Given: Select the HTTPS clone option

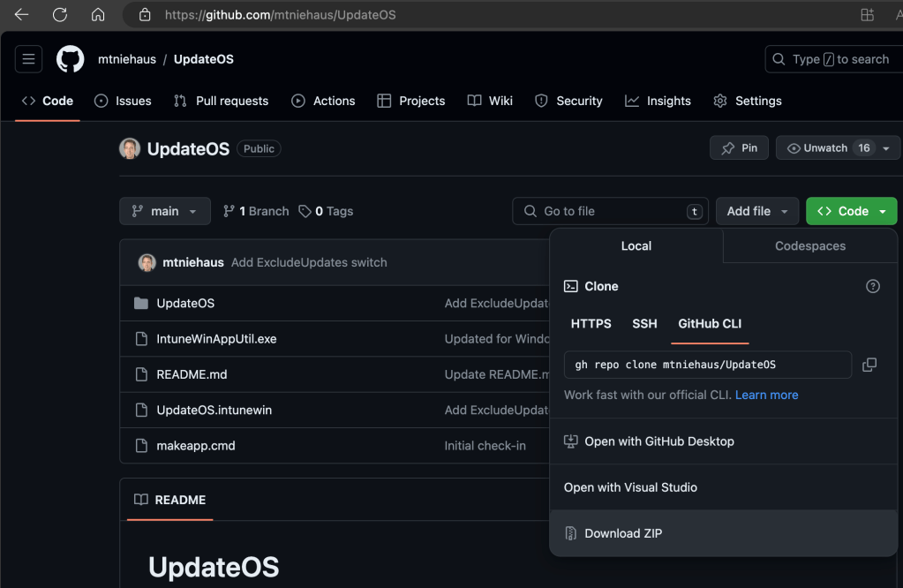Looking at the screenshot, I should [x=591, y=324].
